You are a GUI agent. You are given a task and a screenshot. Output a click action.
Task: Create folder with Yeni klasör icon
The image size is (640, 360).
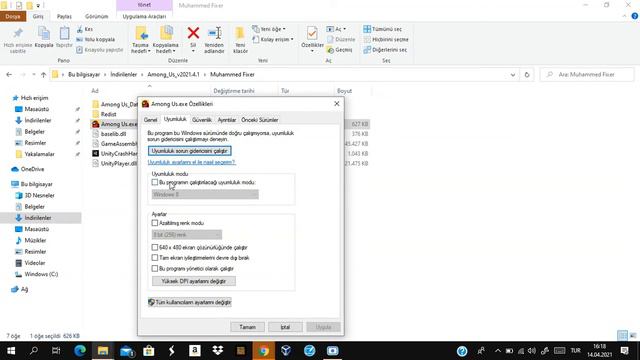pos(240,33)
